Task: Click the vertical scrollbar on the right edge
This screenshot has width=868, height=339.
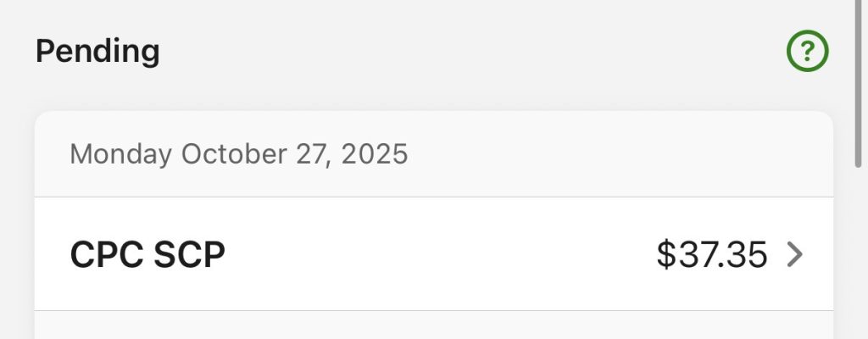Action: pyautogui.click(x=858, y=85)
